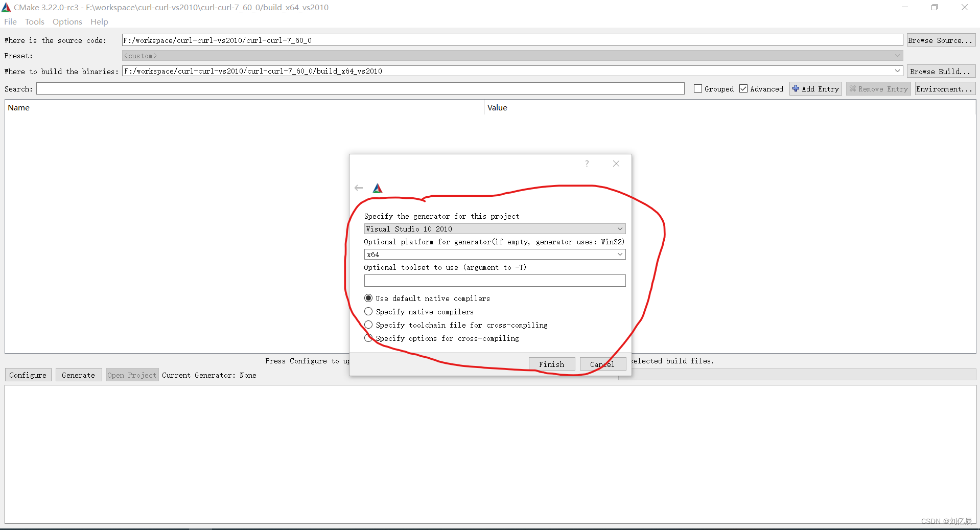Click the Generate button
This screenshot has height=530, width=980.
(x=79, y=375)
